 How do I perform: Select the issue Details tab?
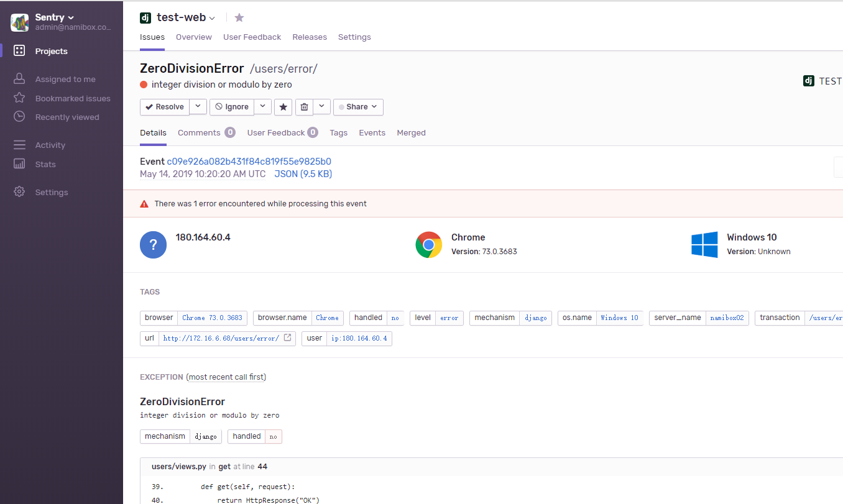[153, 132]
